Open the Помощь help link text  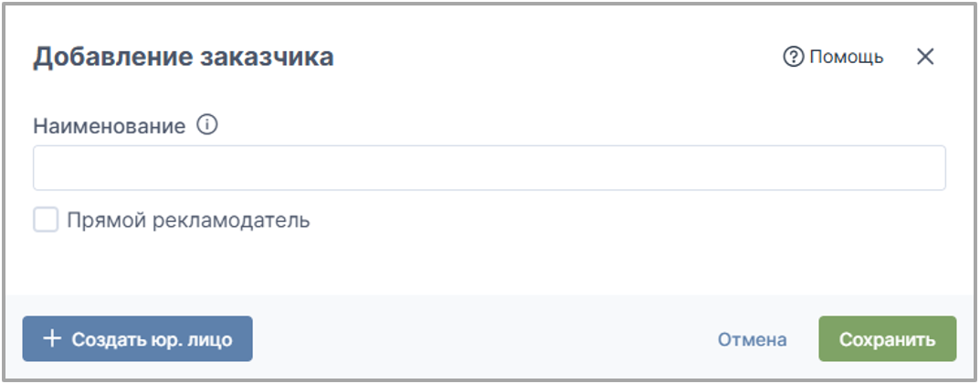847,58
